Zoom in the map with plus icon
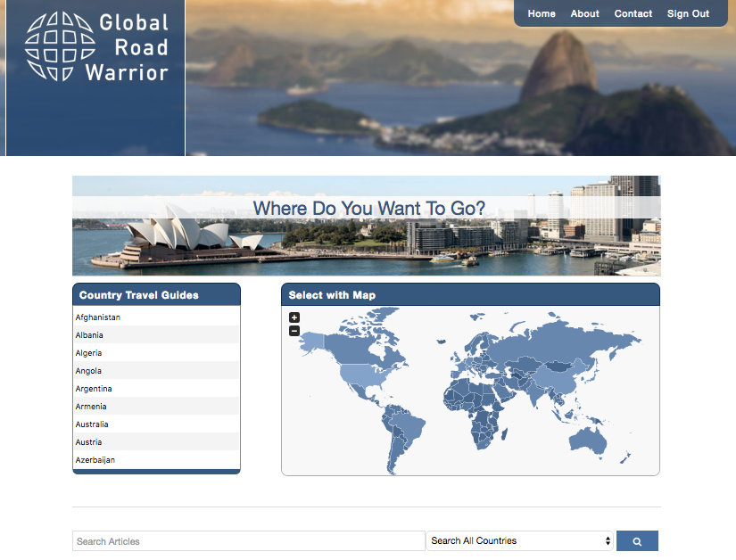The width and height of the screenshot is (736, 560). click(x=294, y=317)
